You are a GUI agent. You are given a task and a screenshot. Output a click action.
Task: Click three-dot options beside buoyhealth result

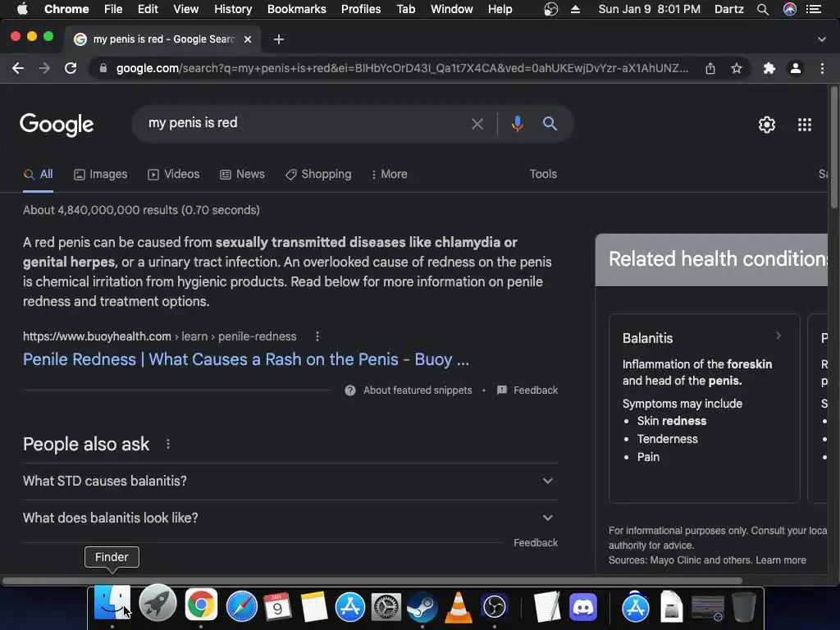317,336
